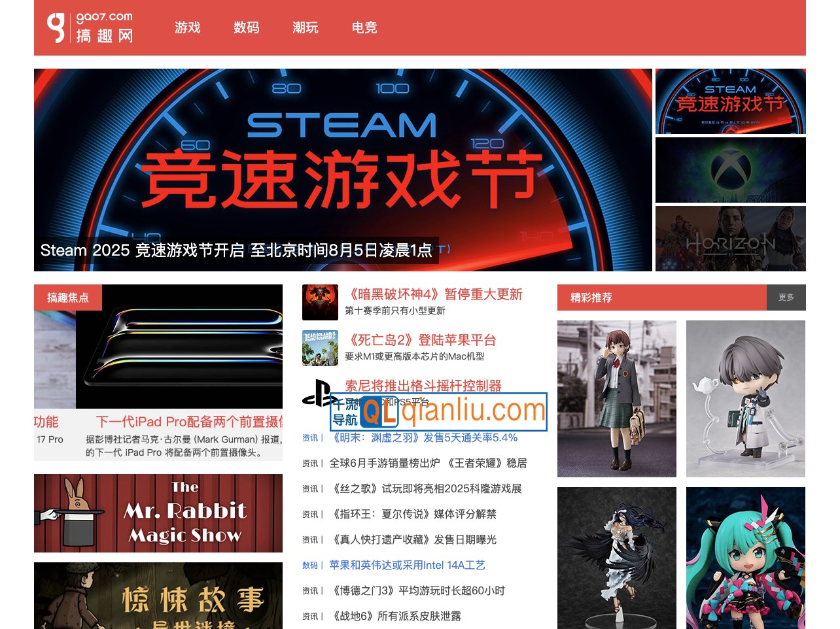The height and width of the screenshot is (629, 840).
Task: Open the 电竞 navigation section
Action: (x=364, y=27)
